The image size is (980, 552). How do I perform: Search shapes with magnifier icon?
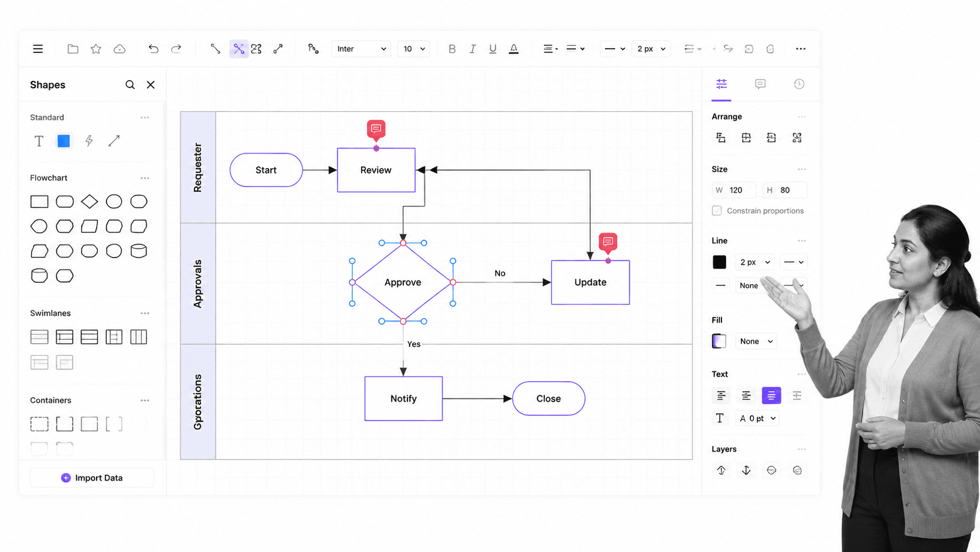pos(130,84)
